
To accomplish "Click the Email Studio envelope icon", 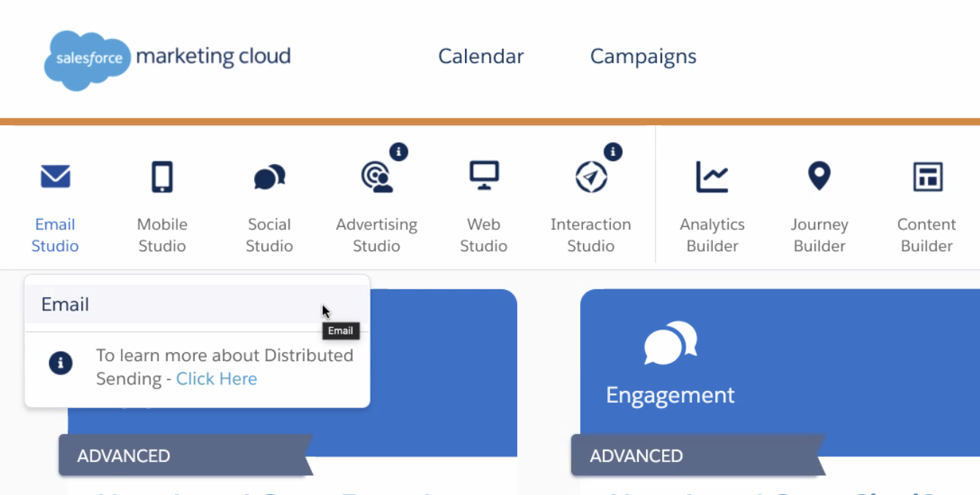I will coord(56,176).
